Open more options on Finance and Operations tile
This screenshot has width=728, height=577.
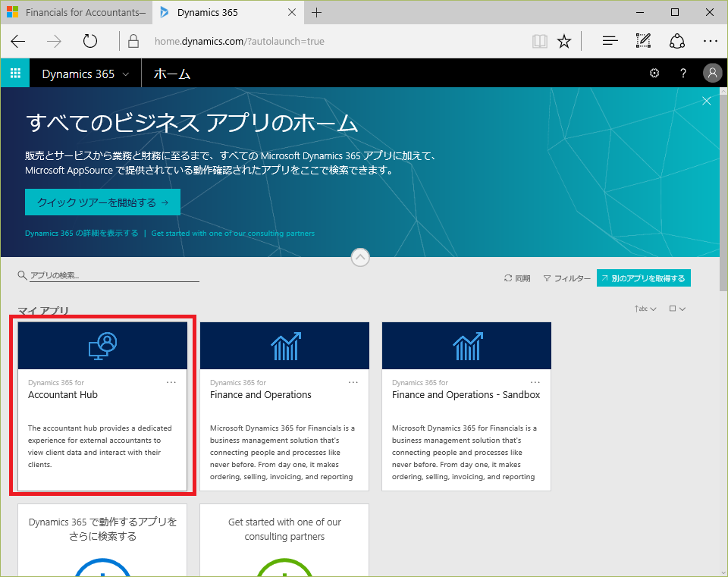353,382
